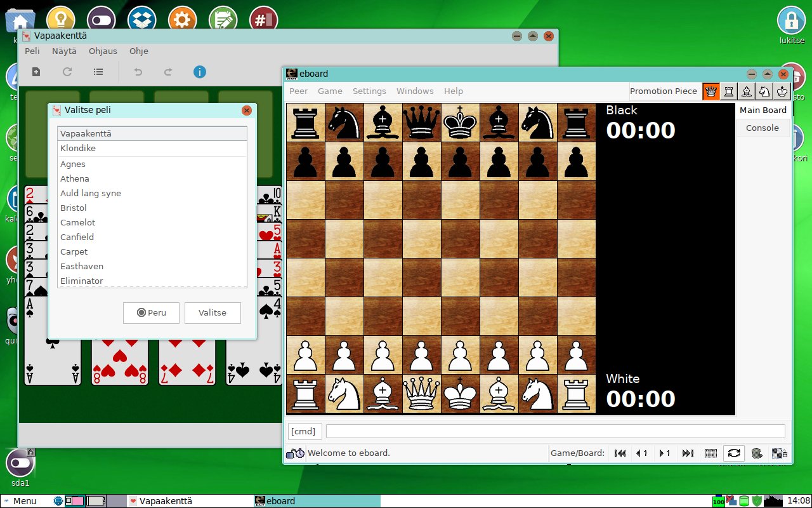Switch to the Main Board tab
The height and width of the screenshot is (508, 812).
pos(763,110)
